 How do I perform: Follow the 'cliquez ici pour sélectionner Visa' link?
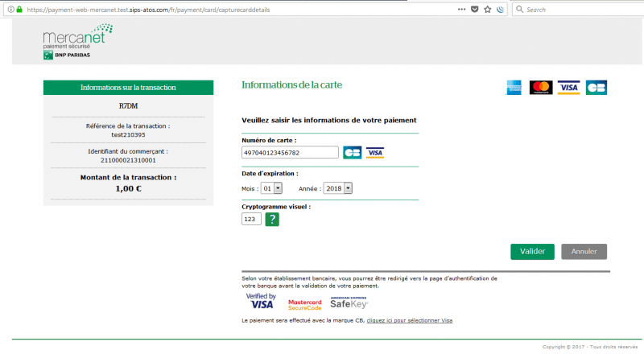409,320
